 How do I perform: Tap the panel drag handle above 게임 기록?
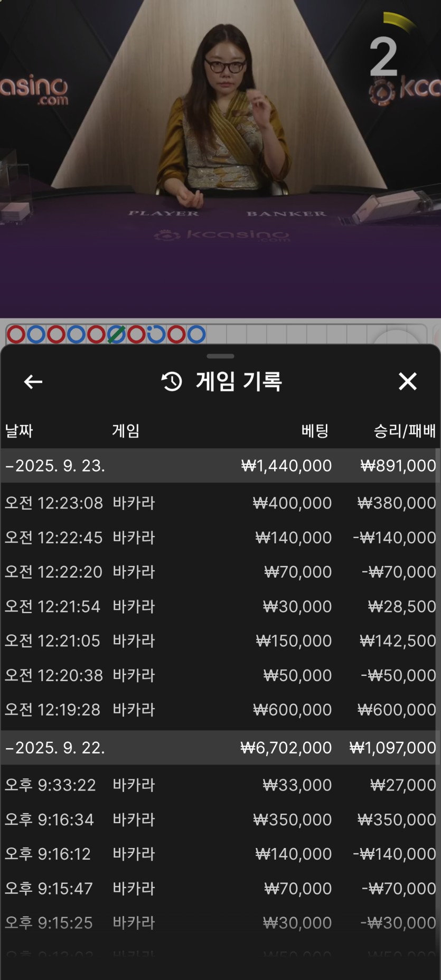tap(220, 356)
